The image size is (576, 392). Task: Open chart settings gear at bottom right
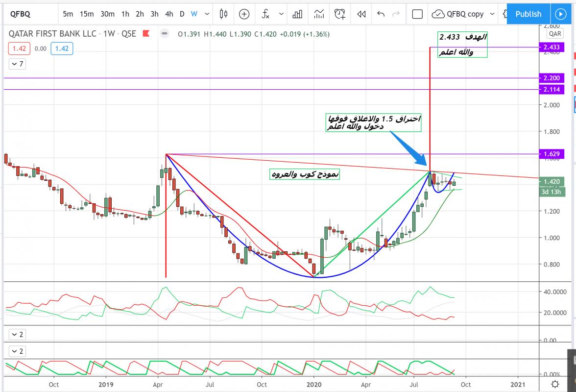(x=554, y=384)
